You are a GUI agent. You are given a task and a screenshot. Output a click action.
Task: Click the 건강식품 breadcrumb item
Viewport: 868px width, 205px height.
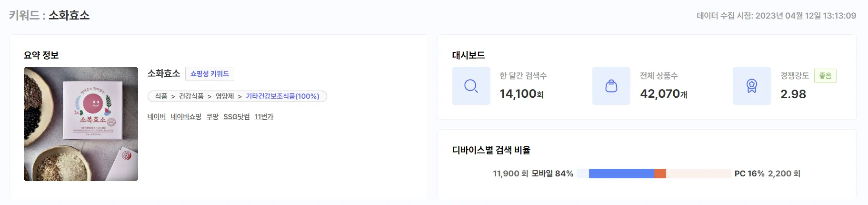(191, 96)
